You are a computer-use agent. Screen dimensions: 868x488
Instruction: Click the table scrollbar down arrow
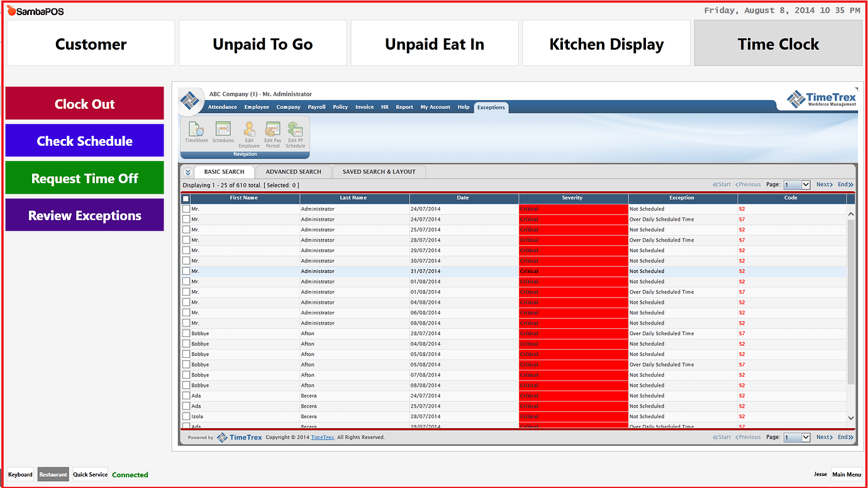pyautogui.click(x=851, y=418)
